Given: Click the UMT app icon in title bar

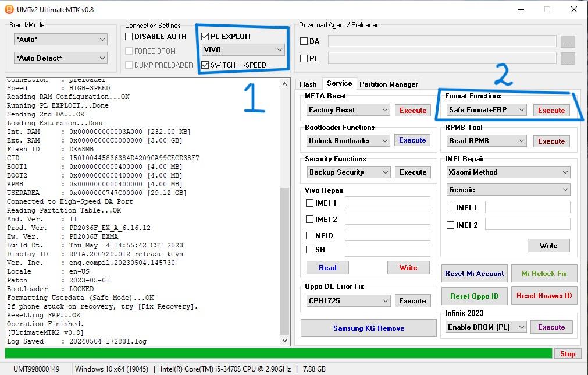Looking at the screenshot, I should pos(9,9).
